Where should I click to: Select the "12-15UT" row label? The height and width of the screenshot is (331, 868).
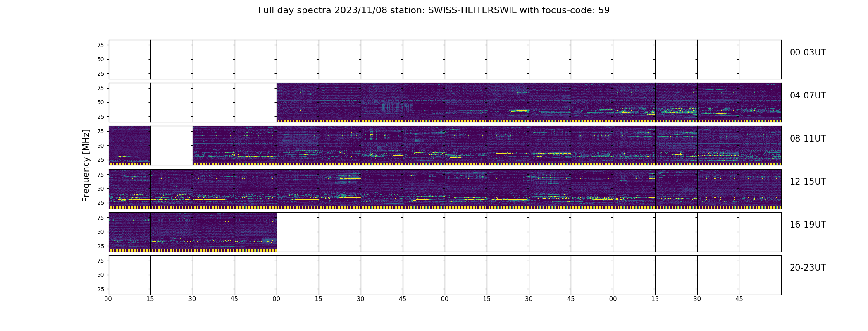tap(808, 182)
